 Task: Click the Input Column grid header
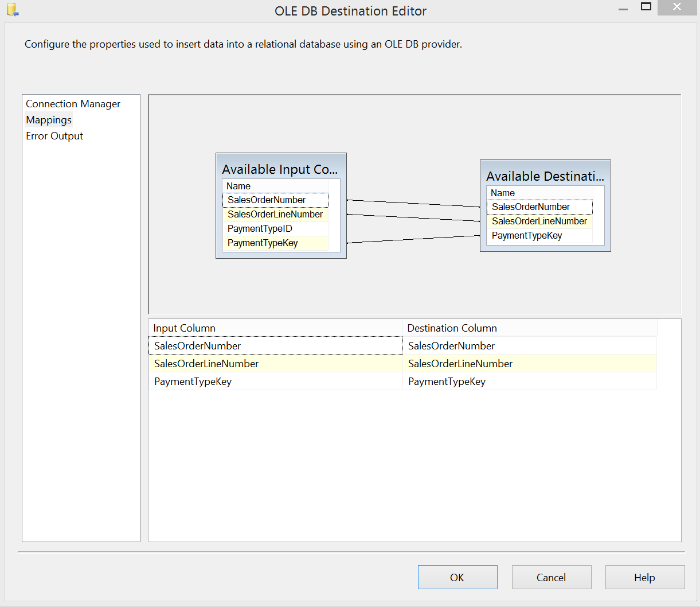[275, 328]
